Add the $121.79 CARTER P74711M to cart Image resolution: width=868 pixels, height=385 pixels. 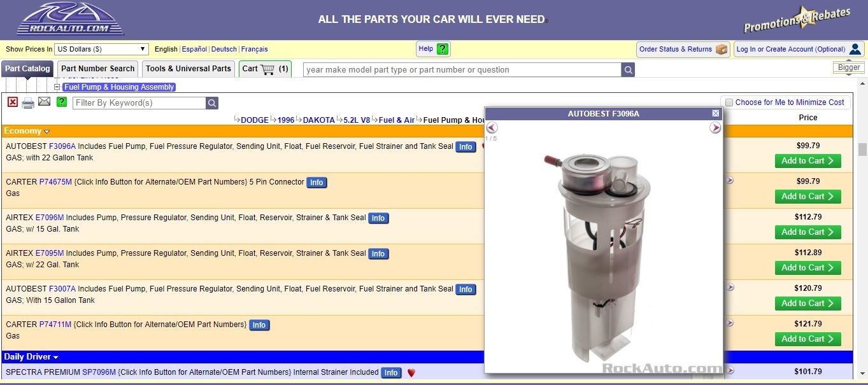808,339
